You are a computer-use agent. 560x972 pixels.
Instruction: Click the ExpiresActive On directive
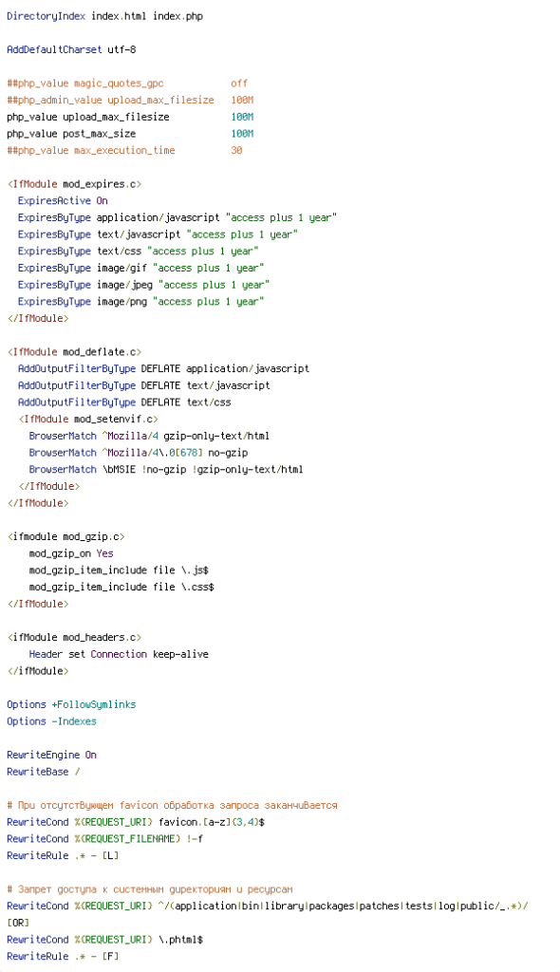[63, 201]
